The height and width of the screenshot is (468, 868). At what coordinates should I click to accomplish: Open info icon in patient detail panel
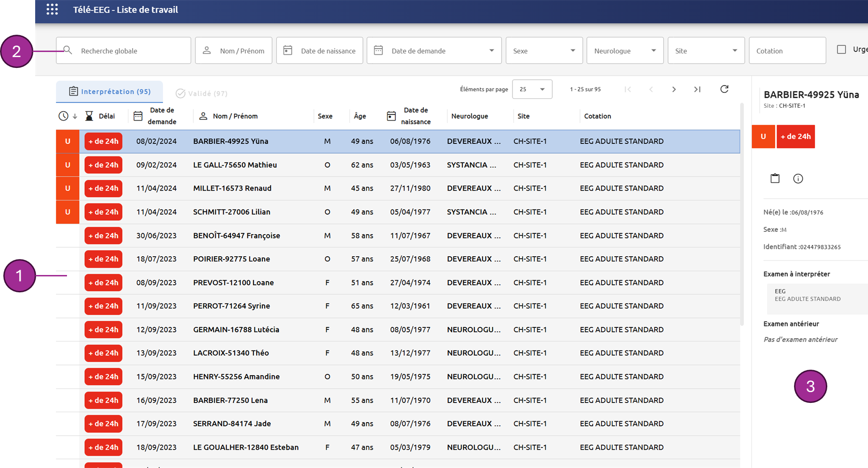point(798,178)
